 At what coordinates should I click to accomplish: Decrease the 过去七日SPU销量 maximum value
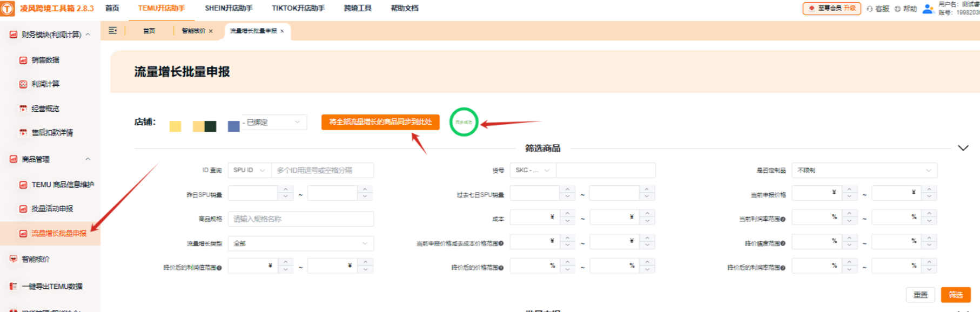(647, 196)
